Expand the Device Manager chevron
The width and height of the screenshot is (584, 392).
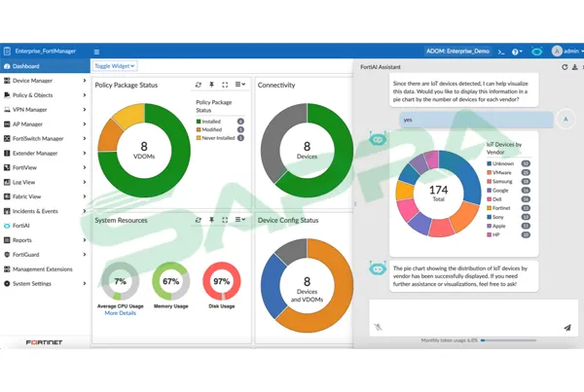pyautogui.click(x=85, y=81)
